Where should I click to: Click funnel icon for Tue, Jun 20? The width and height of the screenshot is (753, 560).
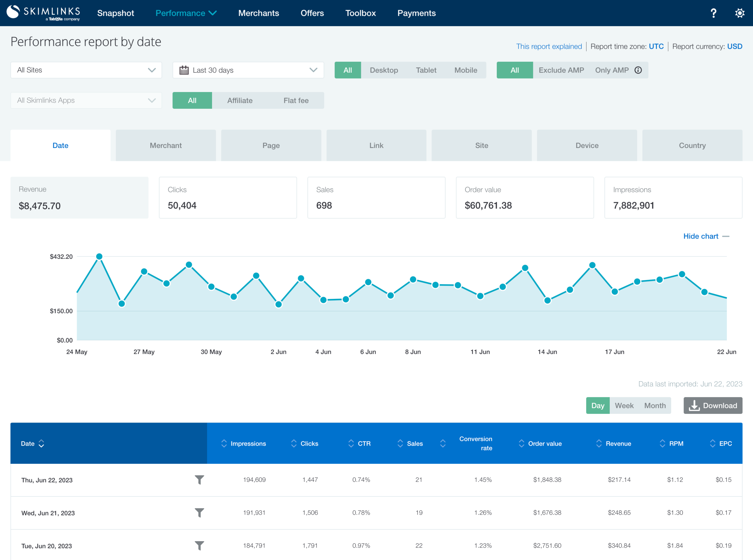click(x=199, y=545)
